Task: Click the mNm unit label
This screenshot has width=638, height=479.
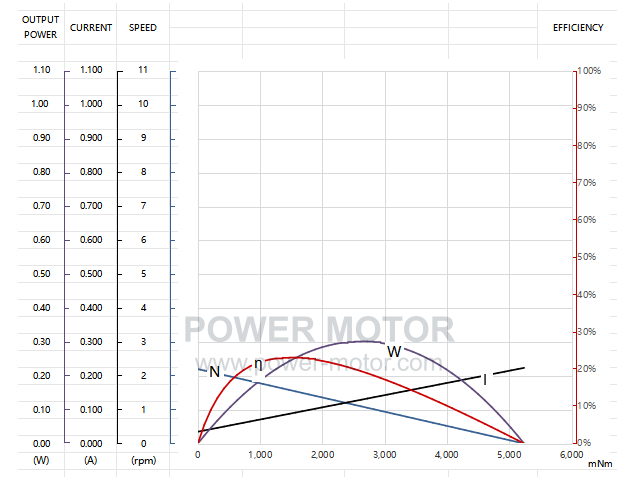Action: (600, 464)
